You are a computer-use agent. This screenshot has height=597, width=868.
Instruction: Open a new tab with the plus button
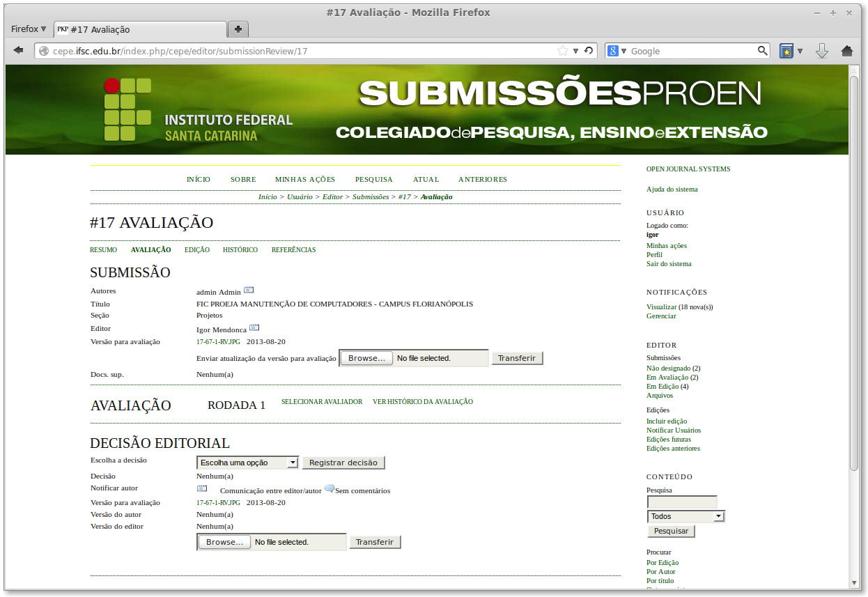(x=238, y=29)
